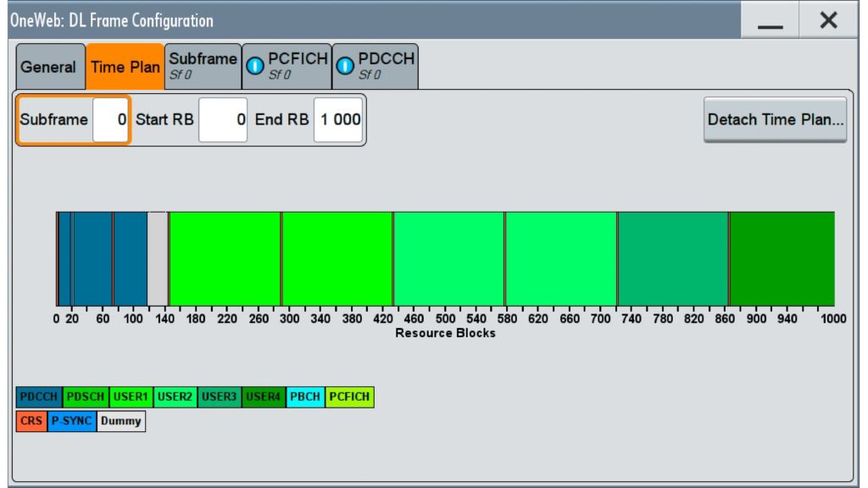Open the PDCCH Sf 0 tab

click(x=376, y=66)
